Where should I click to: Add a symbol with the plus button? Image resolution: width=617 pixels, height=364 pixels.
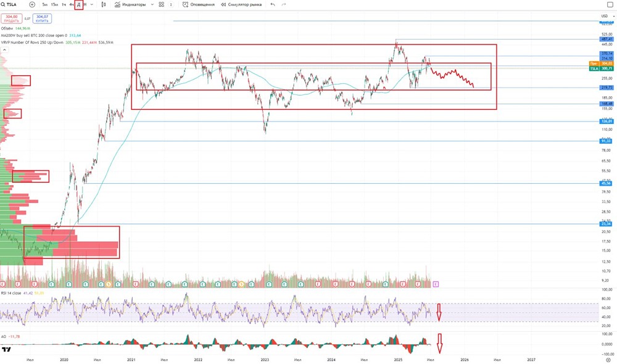pos(32,4)
